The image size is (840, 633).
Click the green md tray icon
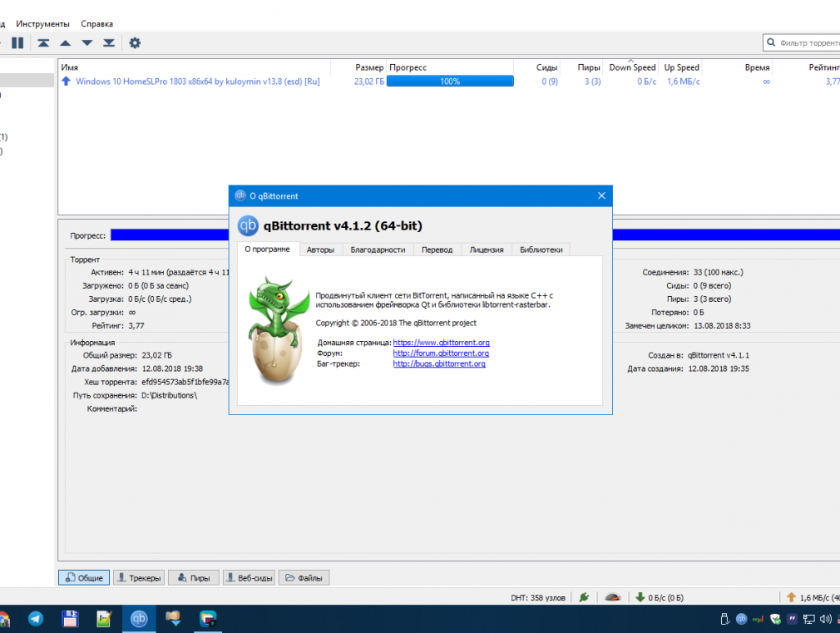[758, 620]
